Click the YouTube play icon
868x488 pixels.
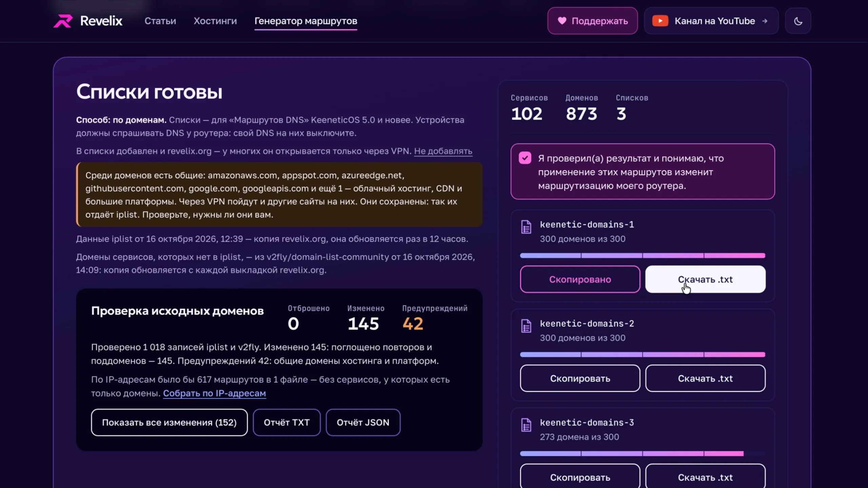[660, 21]
